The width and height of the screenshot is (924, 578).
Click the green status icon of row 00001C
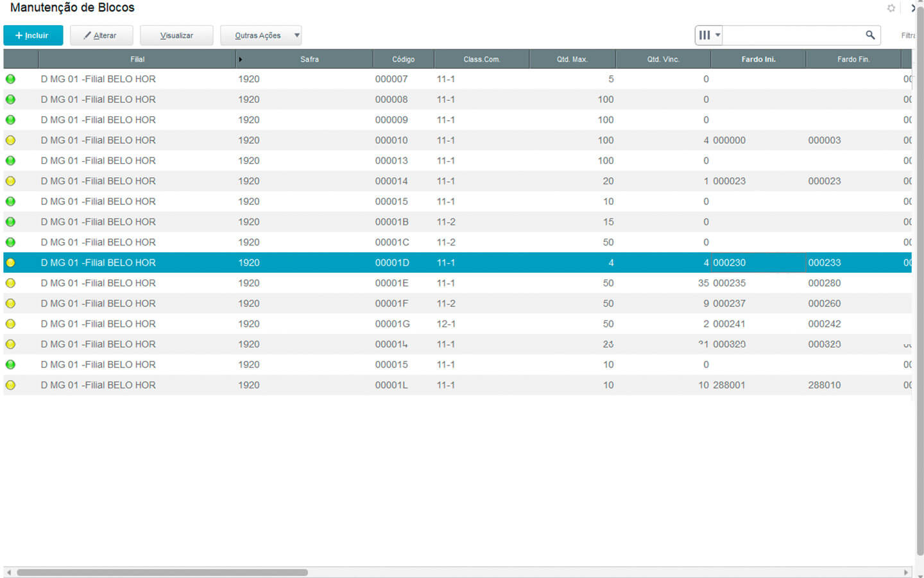coord(11,242)
